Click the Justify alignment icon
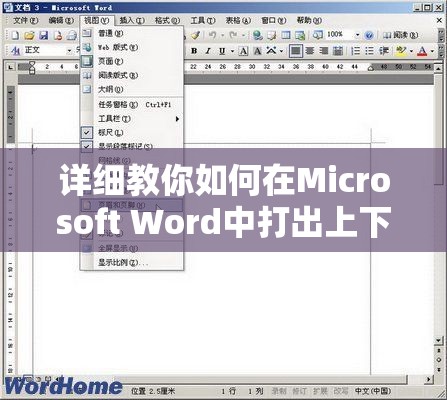This screenshot has height=400, width=447. click(x=295, y=51)
